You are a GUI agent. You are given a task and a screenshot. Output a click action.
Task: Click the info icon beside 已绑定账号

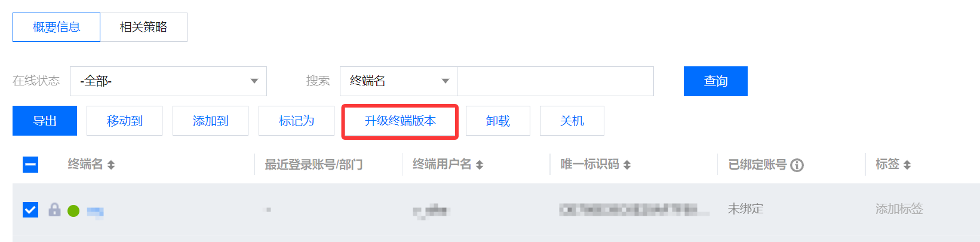click(x=797, y=165)
